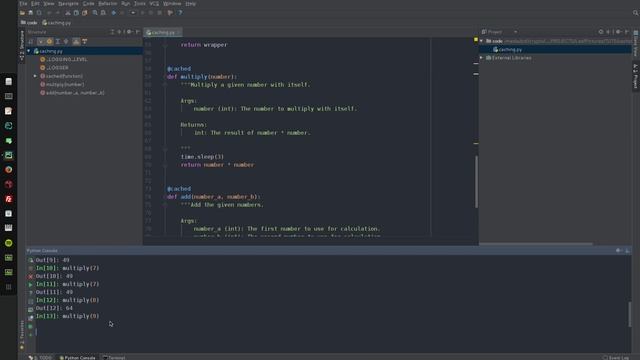Screen dimensions: 640x360
Task: Open the Refactor menu
Action: click(108, 4)
